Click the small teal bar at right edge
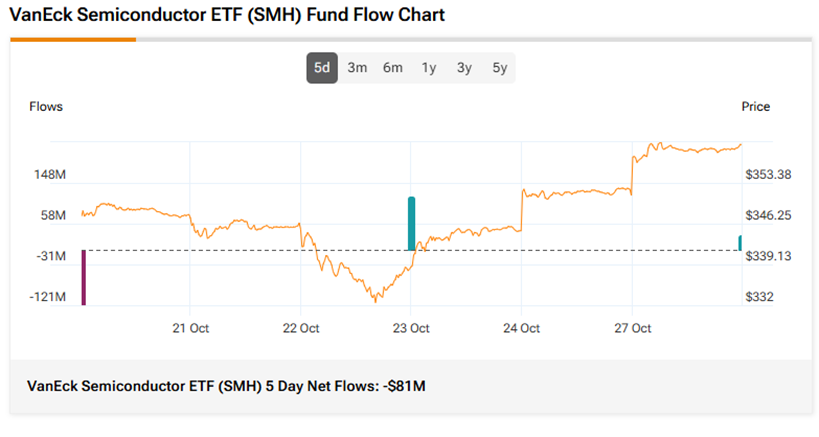Screen dimensions: 819x437 click(x=740, y=242)
